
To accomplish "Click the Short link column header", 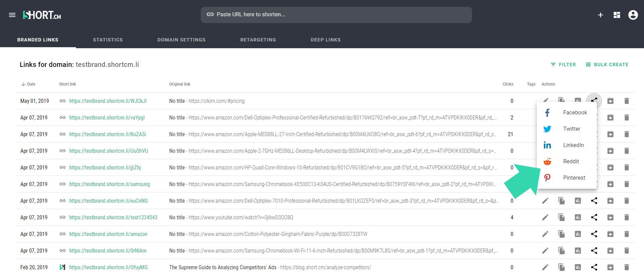I will pyautogui.click(x=67, y=84).
